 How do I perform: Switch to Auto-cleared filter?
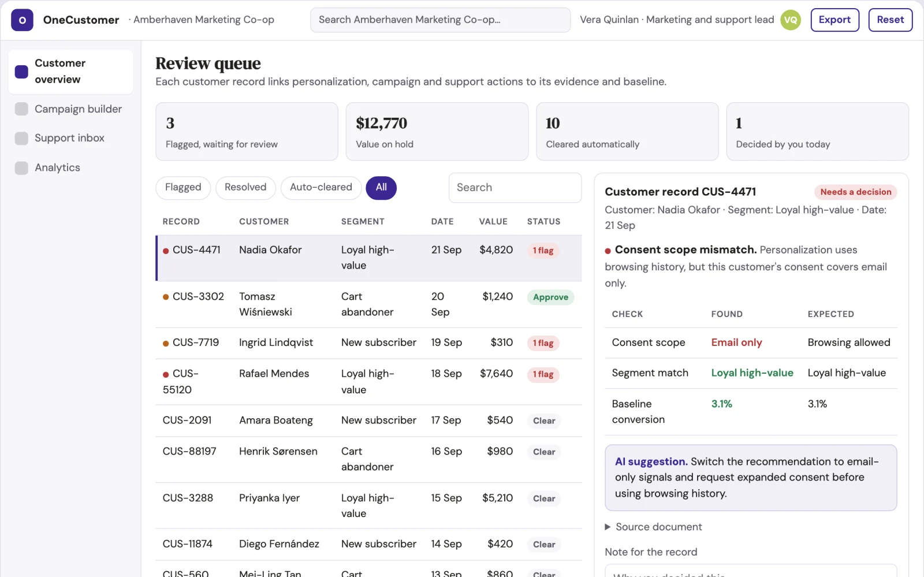click(321, 188)
